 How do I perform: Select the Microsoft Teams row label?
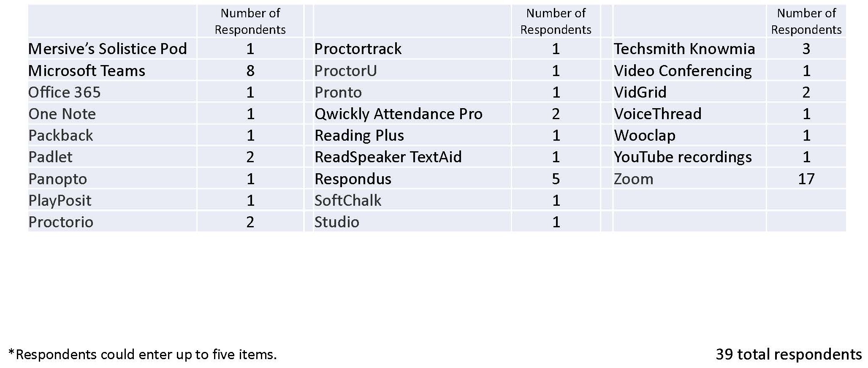click(x=87, y=71)
